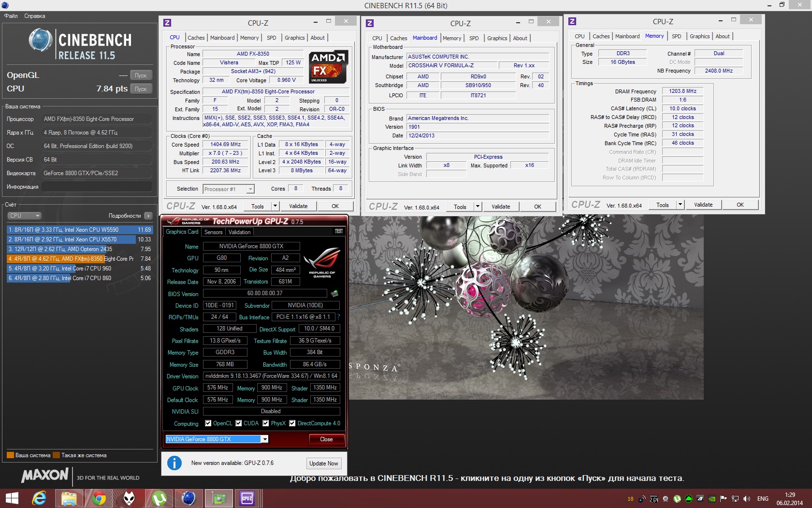Screen dimensions: 812x508
Task: Click the CPU-Z logo icon in the Mainboard window
Action: (370, 23)
